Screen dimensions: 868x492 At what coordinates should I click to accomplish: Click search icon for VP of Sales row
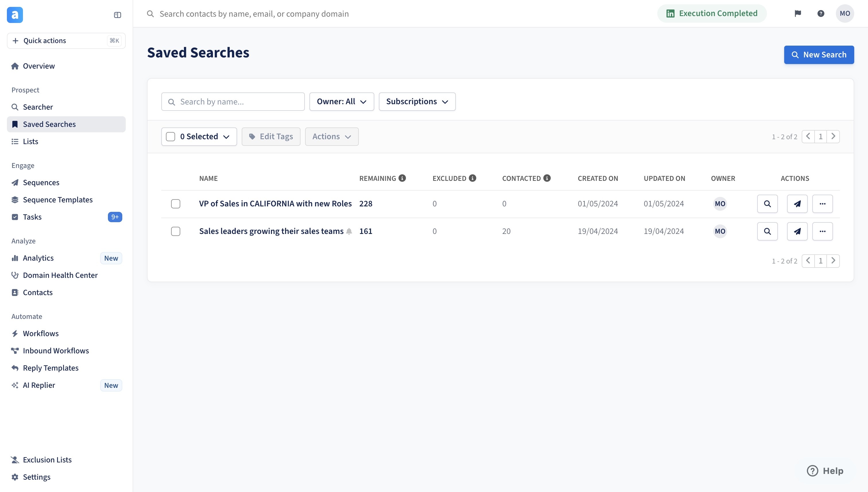[x=767, y=204]
